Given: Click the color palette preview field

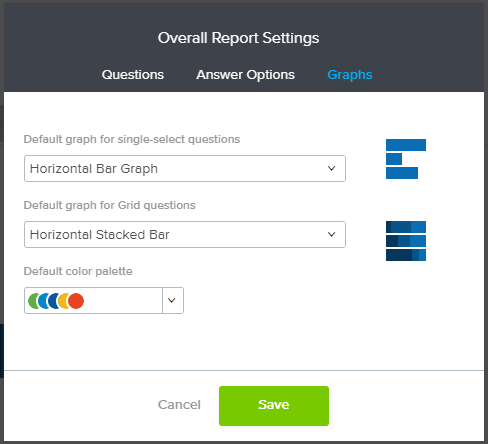Looking at the screenshot, I should [93, 300].
